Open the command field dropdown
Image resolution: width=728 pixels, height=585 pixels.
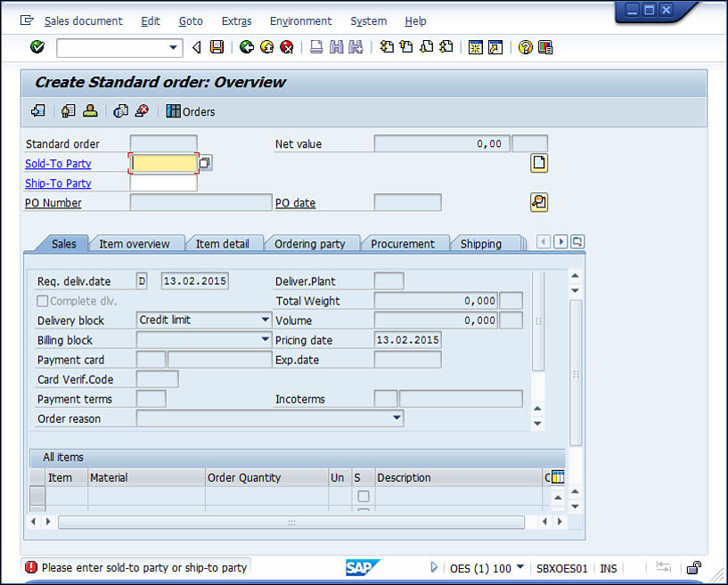click(173, 47)
